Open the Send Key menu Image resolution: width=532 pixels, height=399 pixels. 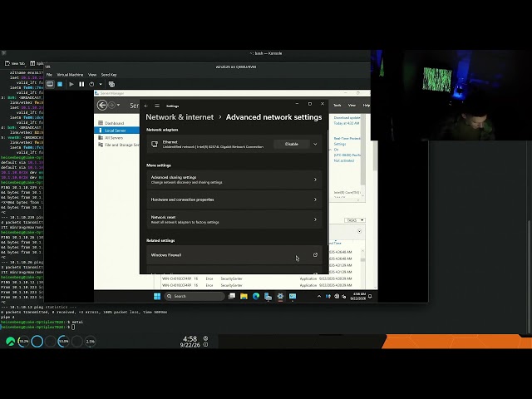[x=109, y=75]
